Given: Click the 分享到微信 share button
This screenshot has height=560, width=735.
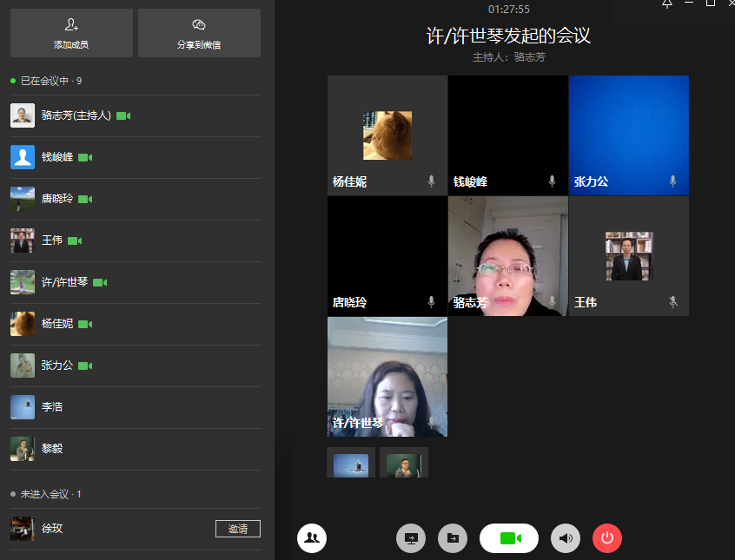Looking at the screenshot, I should click(x=199, y=33).
